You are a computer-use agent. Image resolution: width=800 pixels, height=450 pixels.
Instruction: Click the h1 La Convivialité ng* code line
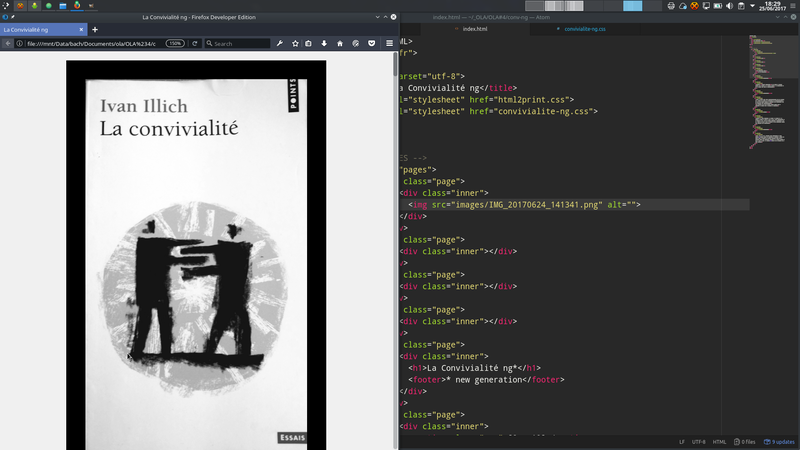coord(474,368)
